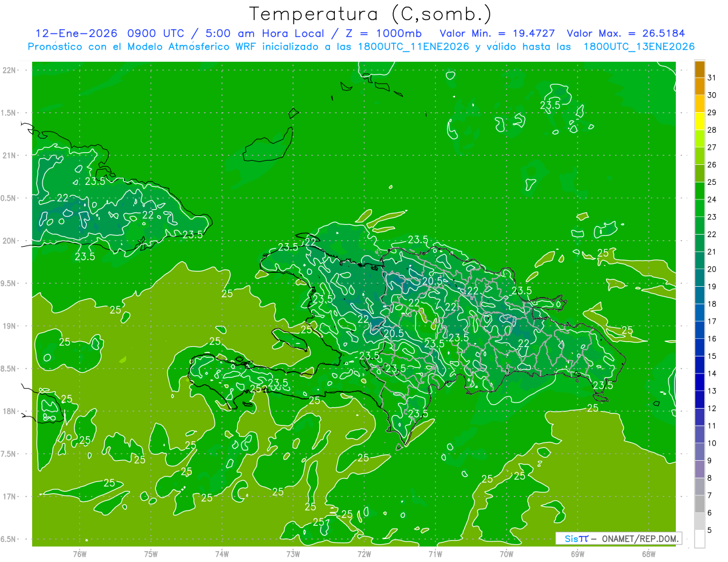Pick the green legend swatch between 24 and 25

tap(699, 191)
